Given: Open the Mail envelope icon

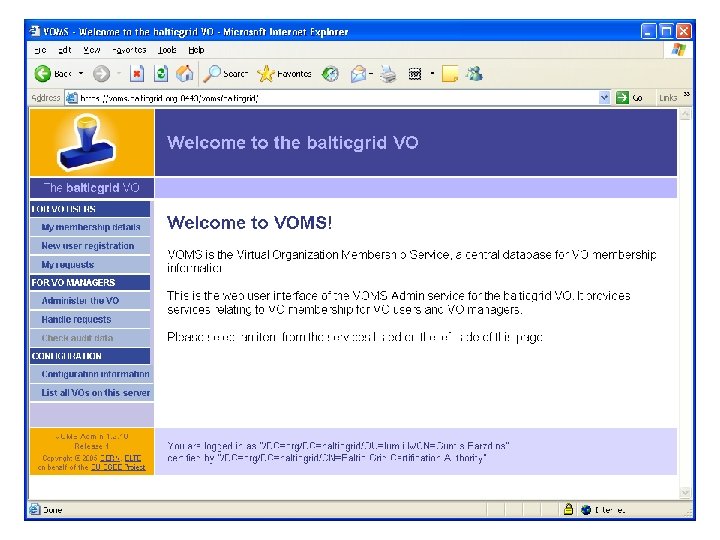Looking at the screenshot, I should 358,73.
